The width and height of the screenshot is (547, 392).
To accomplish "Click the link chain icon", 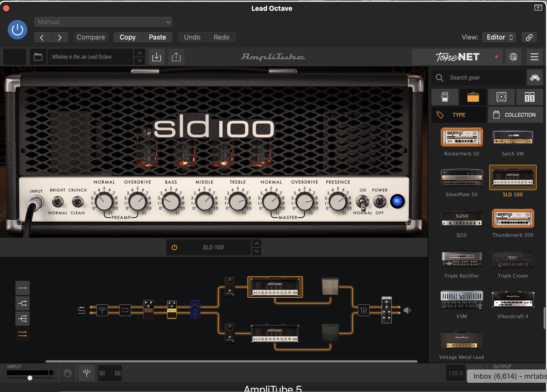I will click(529, 37).
